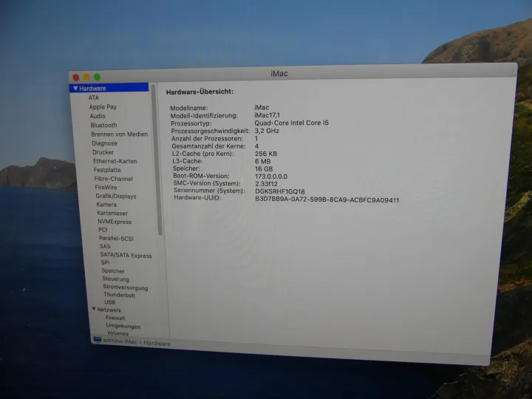Viewport: 532px width, 399px height.
Task: Click the SMC-Version value 2.33f12
Action: pos(266,184)
